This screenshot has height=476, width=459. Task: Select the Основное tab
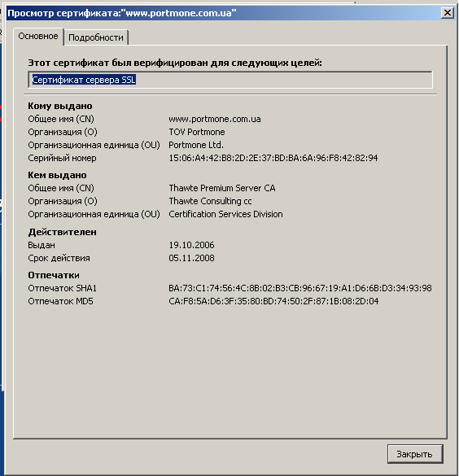(x=38, y=36)
